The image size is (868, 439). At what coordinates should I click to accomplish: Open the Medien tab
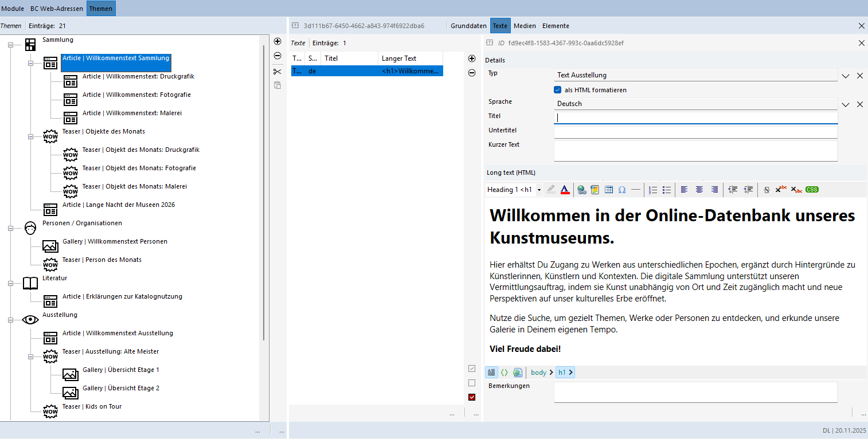click(525, 26)
